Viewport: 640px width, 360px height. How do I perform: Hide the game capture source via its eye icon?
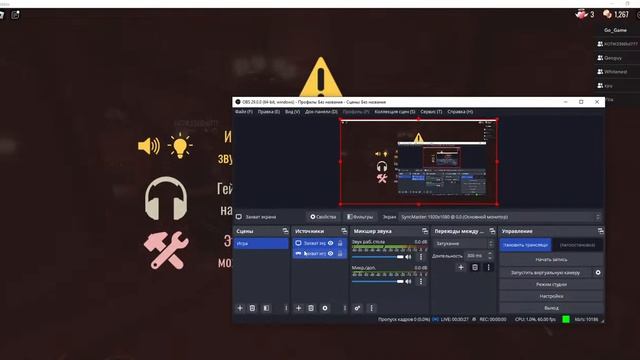point(331,253)
